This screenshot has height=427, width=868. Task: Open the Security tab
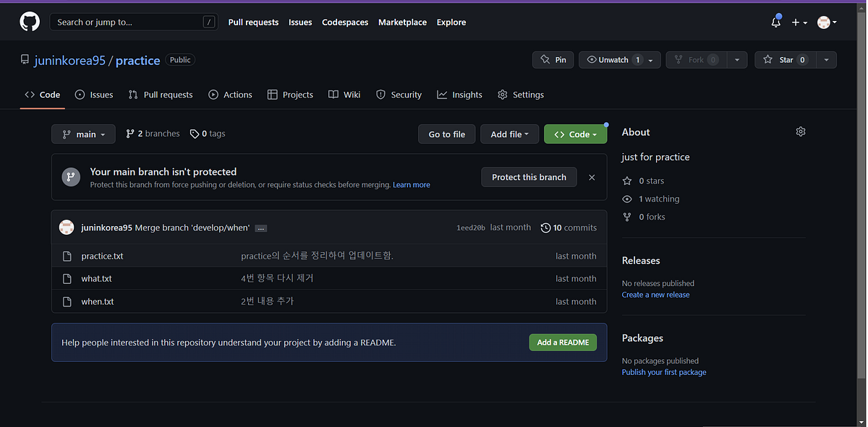(x=399, y=95)
